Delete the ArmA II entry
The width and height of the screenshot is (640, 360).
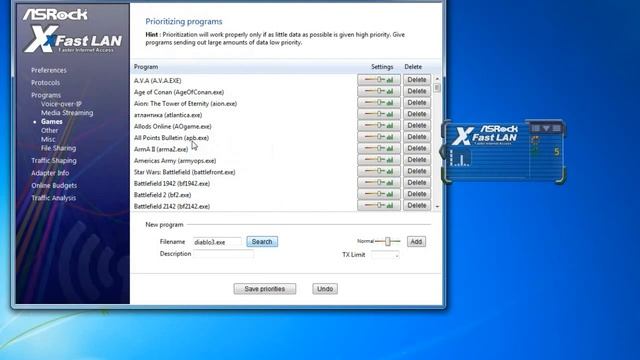pyautogui.click(x=417, y=148)
